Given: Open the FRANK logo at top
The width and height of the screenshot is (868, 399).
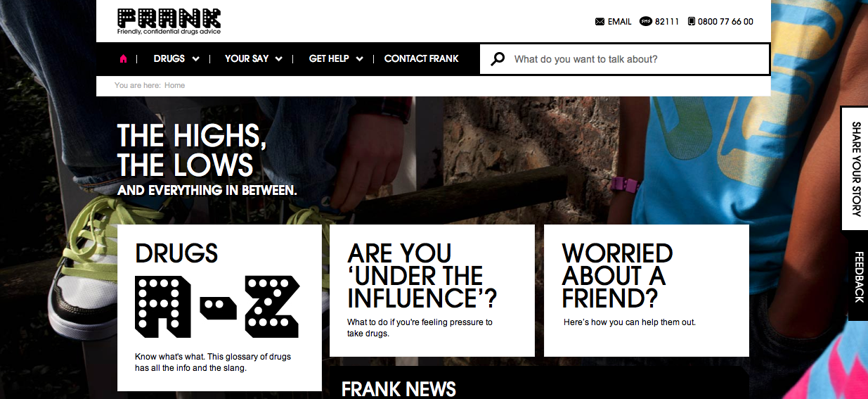Looking at the screenshot, I should click(169, 21).
